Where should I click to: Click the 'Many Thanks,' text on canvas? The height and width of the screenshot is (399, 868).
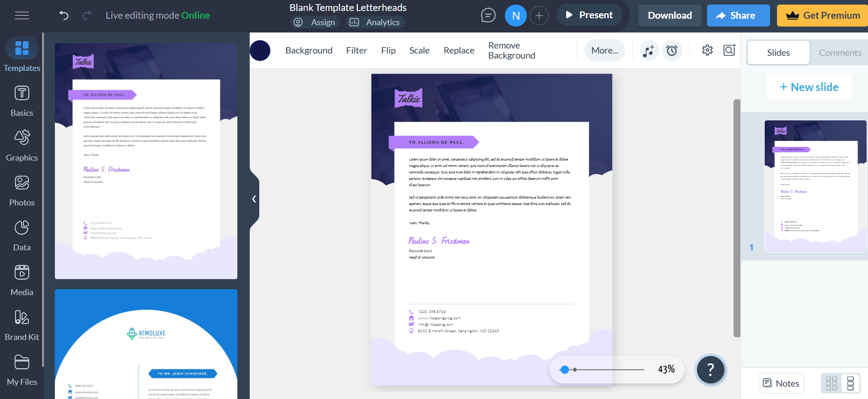click(419, 223)
